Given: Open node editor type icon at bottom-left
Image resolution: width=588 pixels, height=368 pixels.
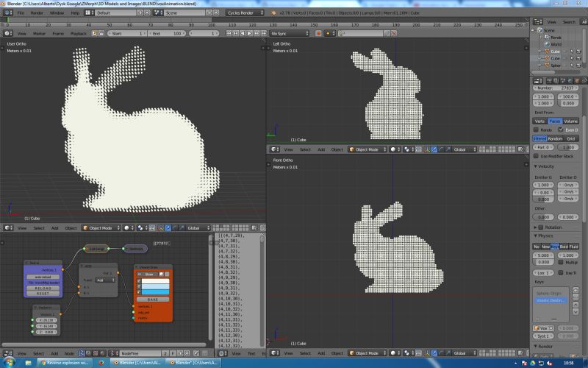Looking at the screenshot, I should 7,353.
